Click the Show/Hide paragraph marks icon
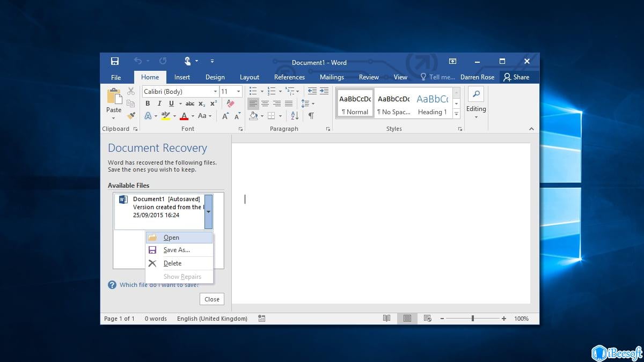The width and height of the screenshot is (644, 362). [311, 116]
